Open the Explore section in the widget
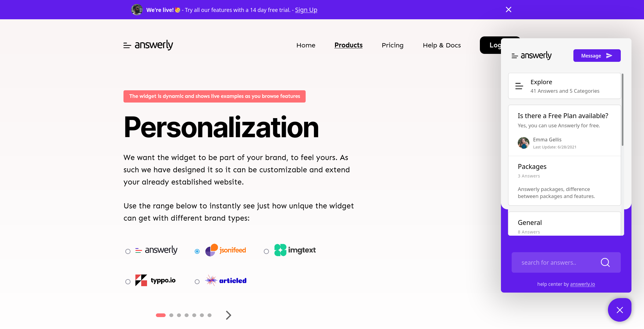 point(564,86)
